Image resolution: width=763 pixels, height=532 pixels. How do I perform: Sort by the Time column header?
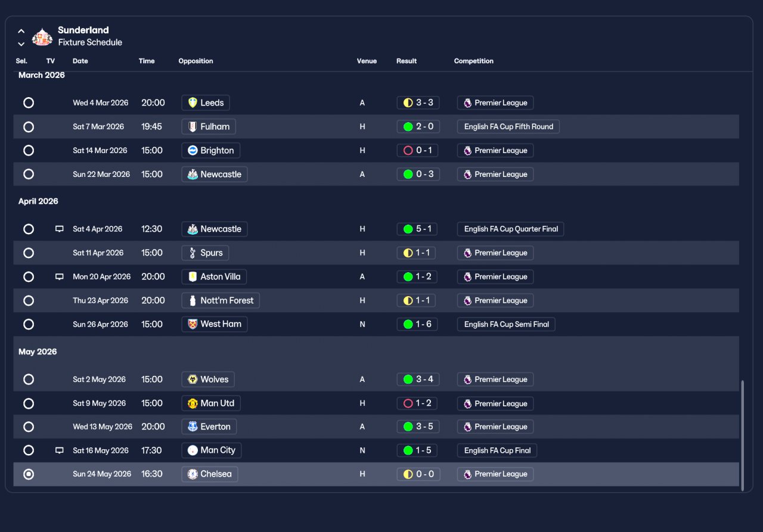click(x=147, y=61)
